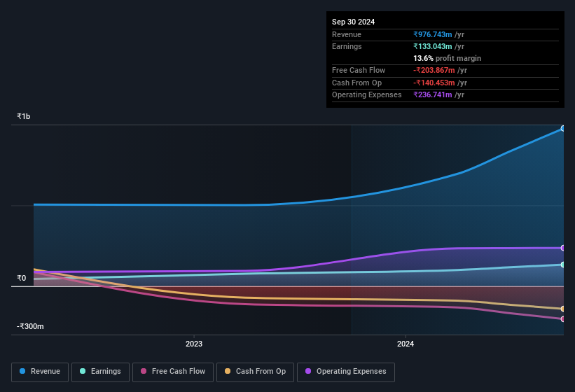
Task: Click the Operating Expenses line endpoint marker
Action: pos(563,248)
